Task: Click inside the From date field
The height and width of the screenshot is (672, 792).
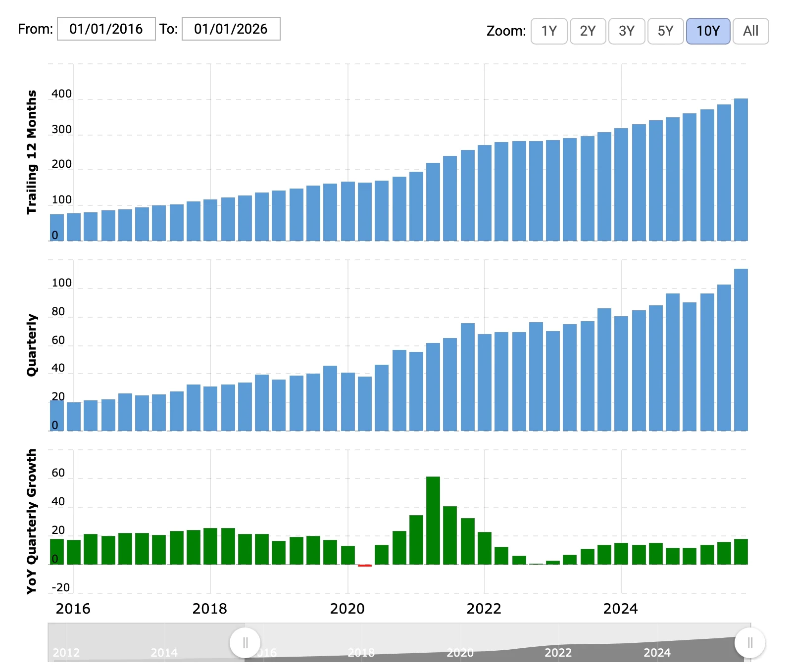Action: [x=106, y=29]
